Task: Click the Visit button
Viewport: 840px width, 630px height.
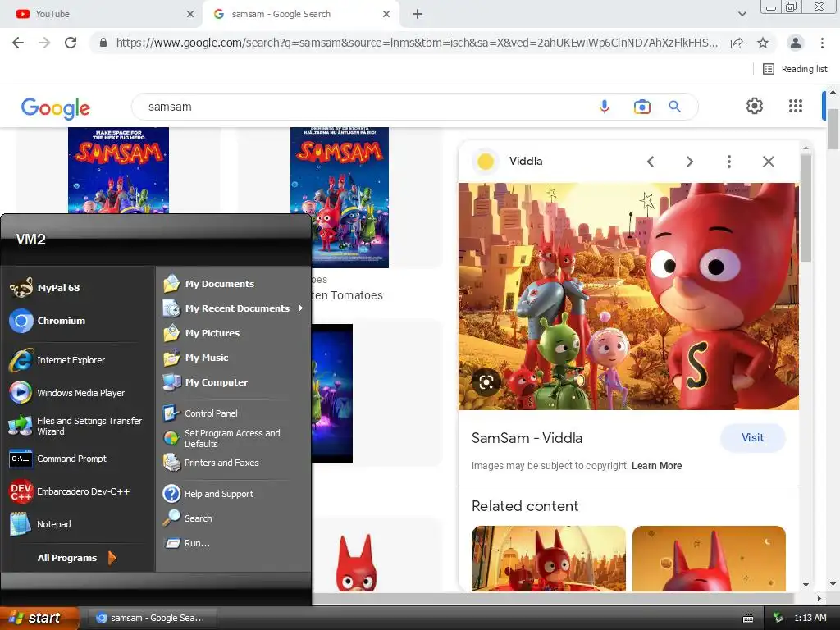Action: (753, 438)
